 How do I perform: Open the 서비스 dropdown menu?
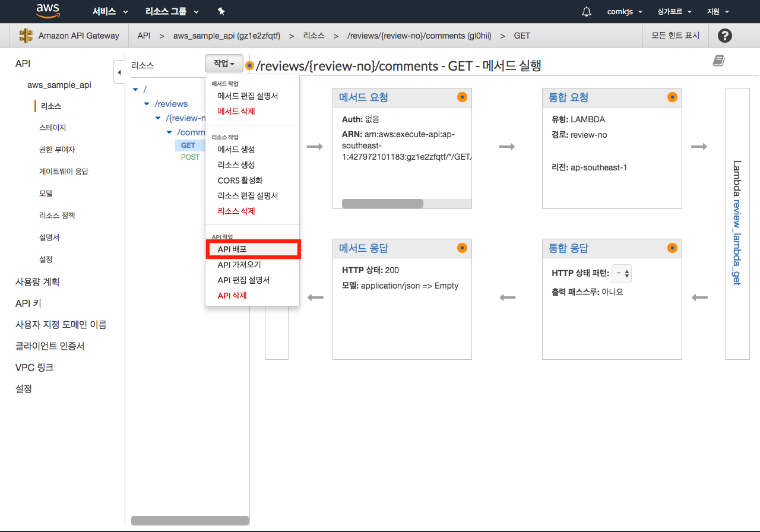[110, 12]
